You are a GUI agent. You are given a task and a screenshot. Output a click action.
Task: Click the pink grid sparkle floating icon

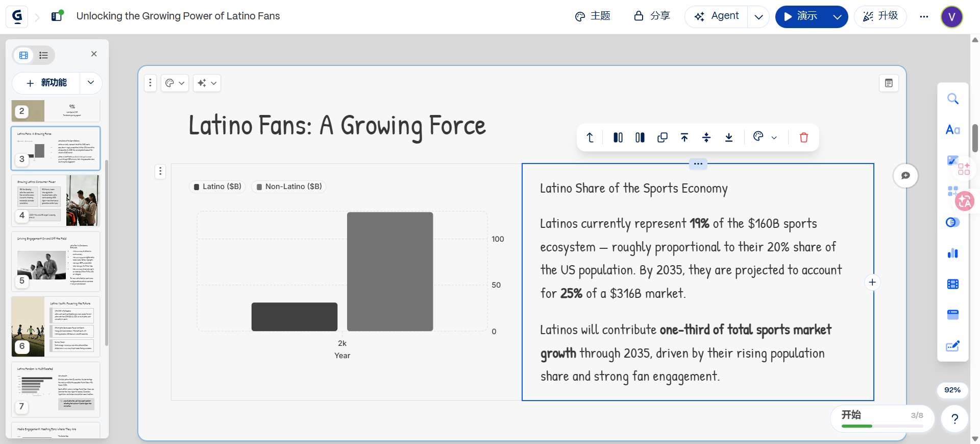point(964,169)
